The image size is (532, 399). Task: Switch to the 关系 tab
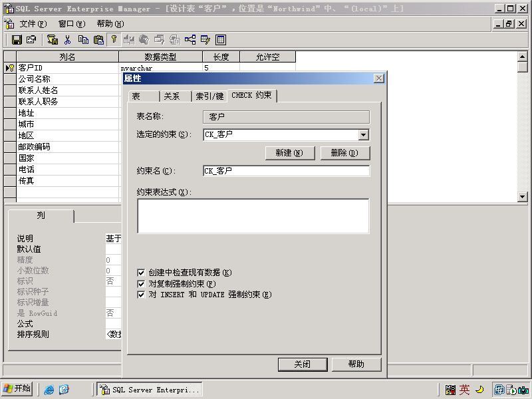click(x=172, y=96)
